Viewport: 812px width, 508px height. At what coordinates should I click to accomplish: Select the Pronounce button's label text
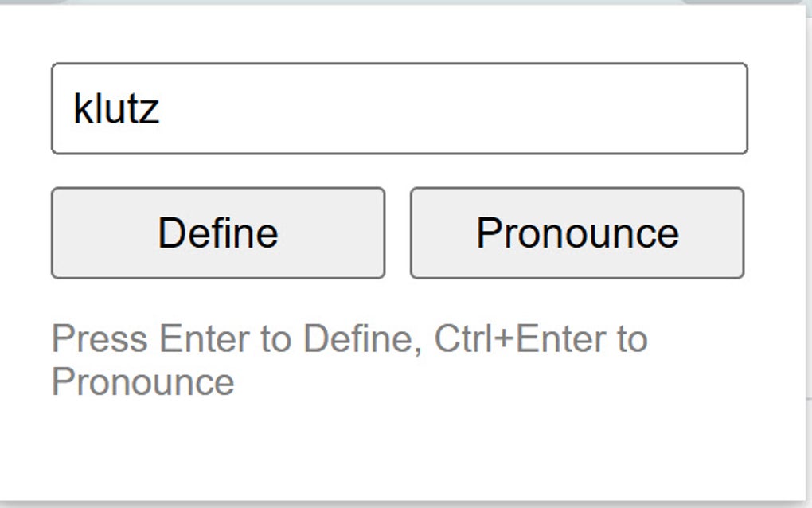(x=577, y=233)
